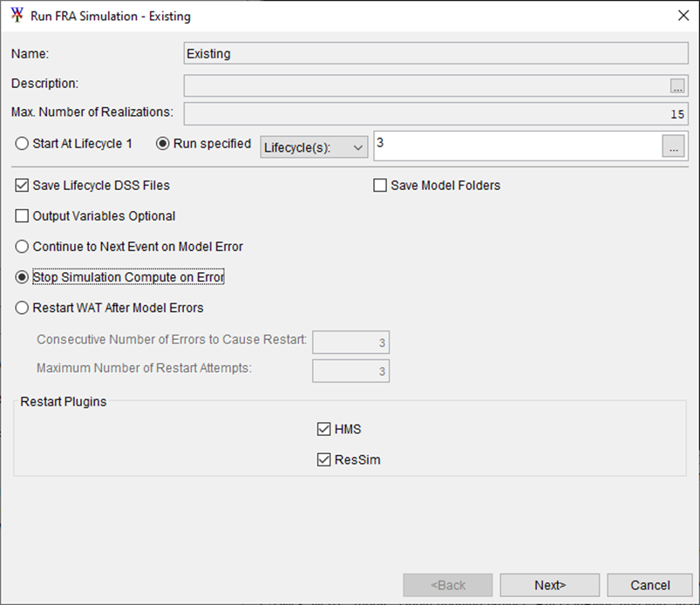The height and width of the screenshot is (605, 700).
Task: Uncheck the HMS restart plugin
Action: 324,429
